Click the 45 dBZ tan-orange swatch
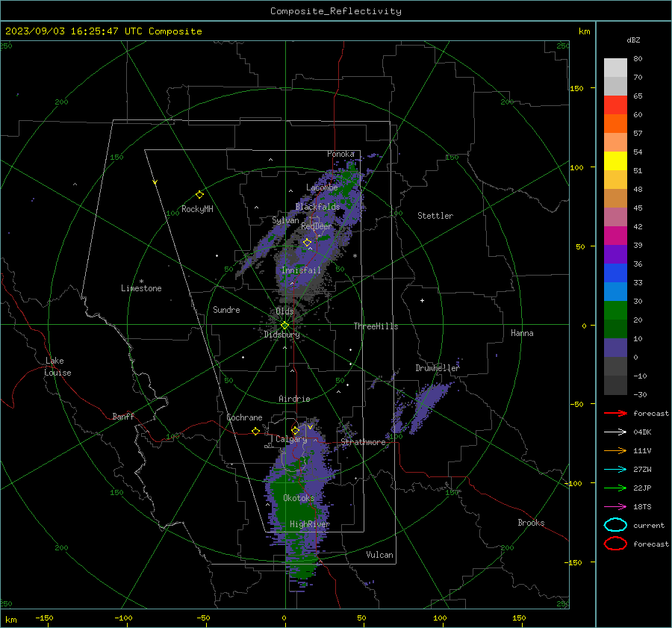 (x=615, y=198)
